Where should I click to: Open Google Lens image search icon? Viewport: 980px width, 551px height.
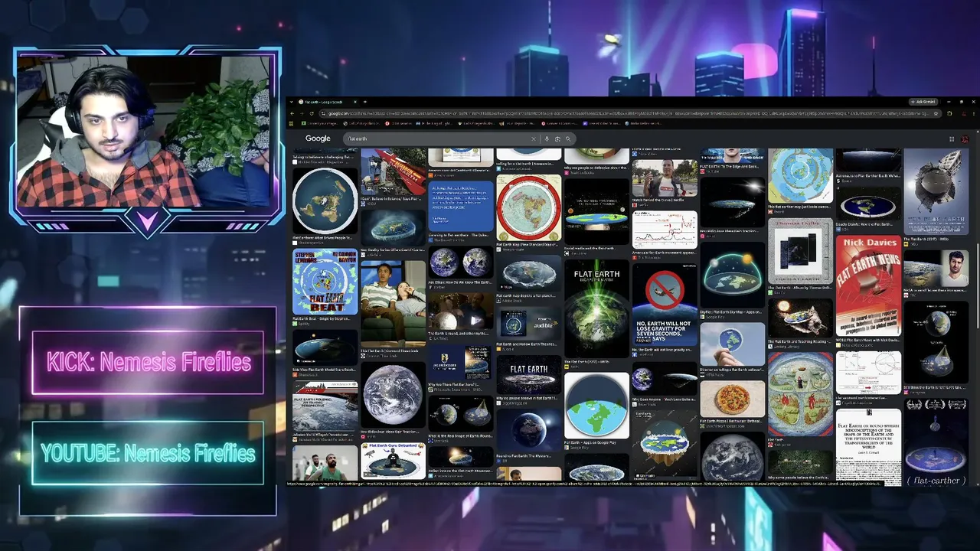point(557,139)
